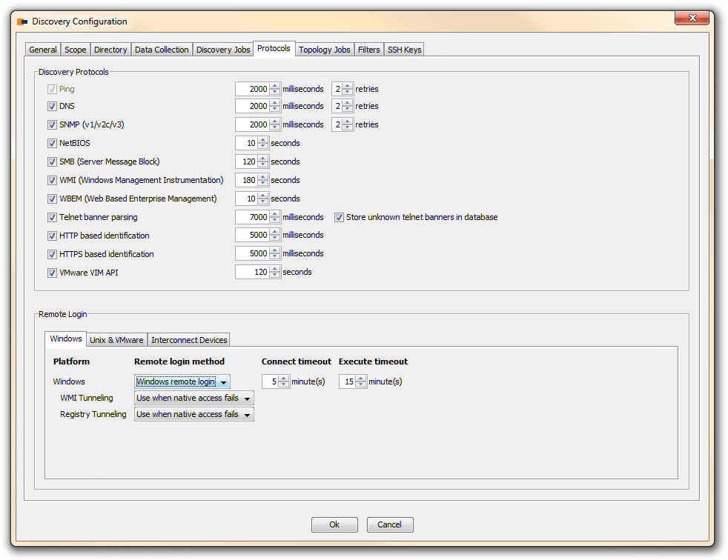Open the WMI Tunneling dropdown
This screenshot has width=728, height=560.
pyautogui.click(x=247, y=398)
